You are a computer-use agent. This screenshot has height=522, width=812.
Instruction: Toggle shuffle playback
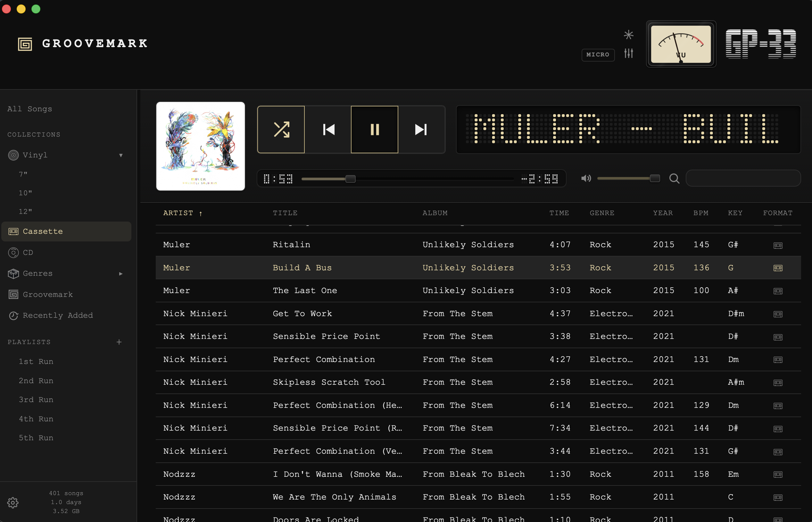coord(281,130)
